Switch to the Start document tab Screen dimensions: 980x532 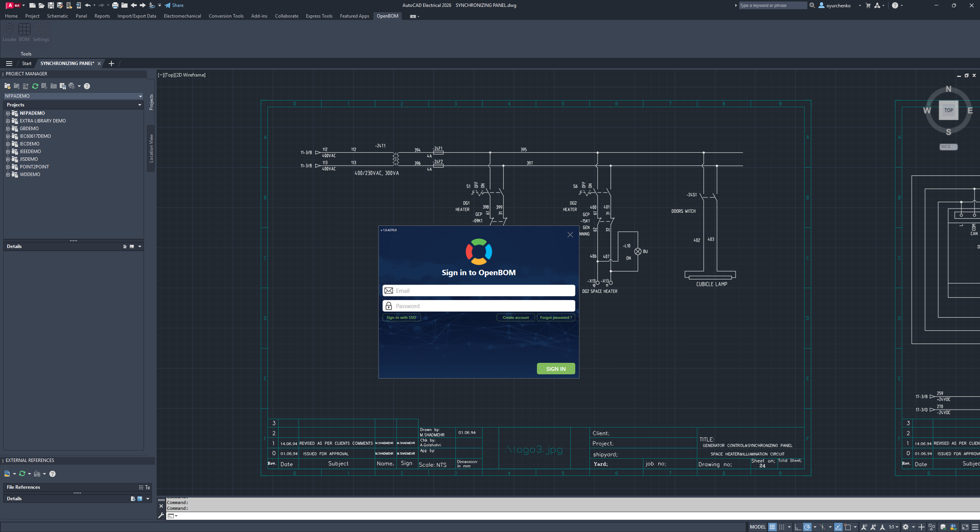pyautogui.click(x=26, y=64)
